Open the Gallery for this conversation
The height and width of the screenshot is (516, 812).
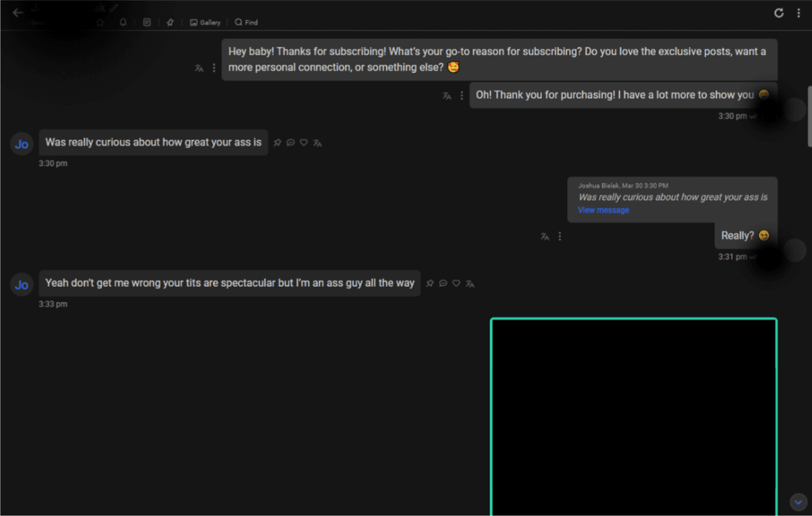tap(205, 22)
